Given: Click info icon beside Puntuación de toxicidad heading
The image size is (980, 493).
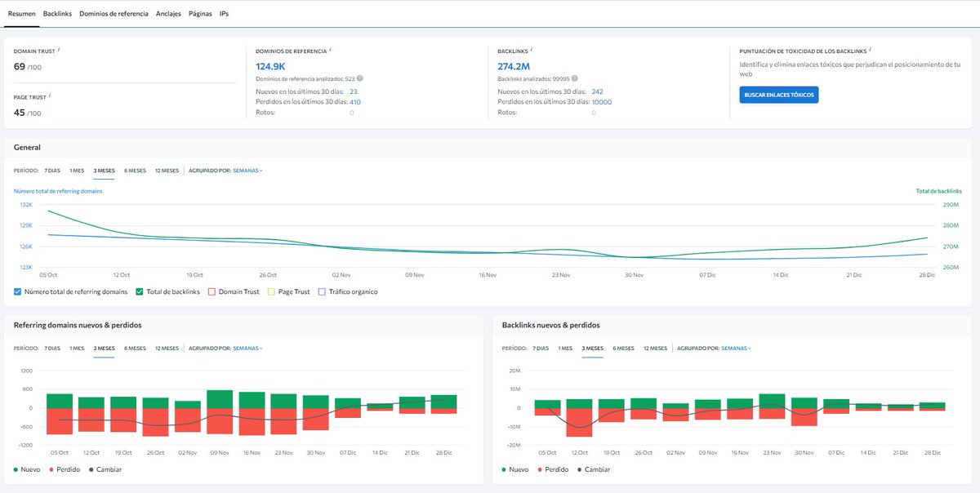Looking at the screenshot, I should (871, 49).
